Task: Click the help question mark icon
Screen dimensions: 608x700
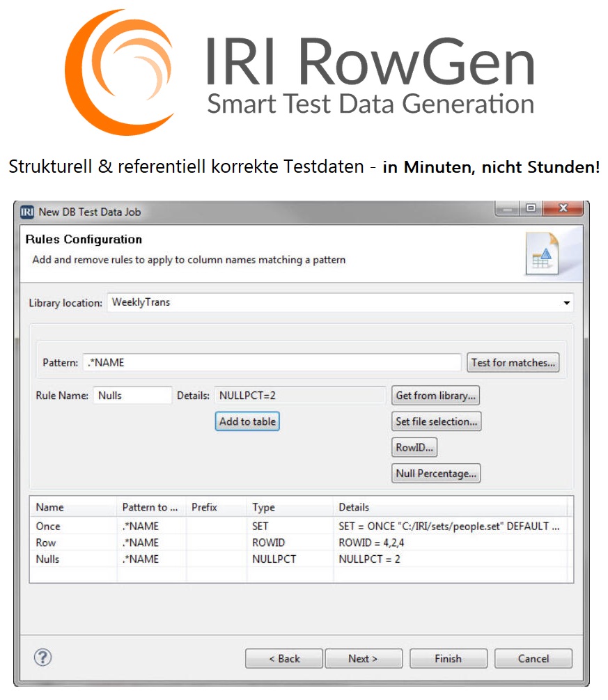Action: [43, 658]
